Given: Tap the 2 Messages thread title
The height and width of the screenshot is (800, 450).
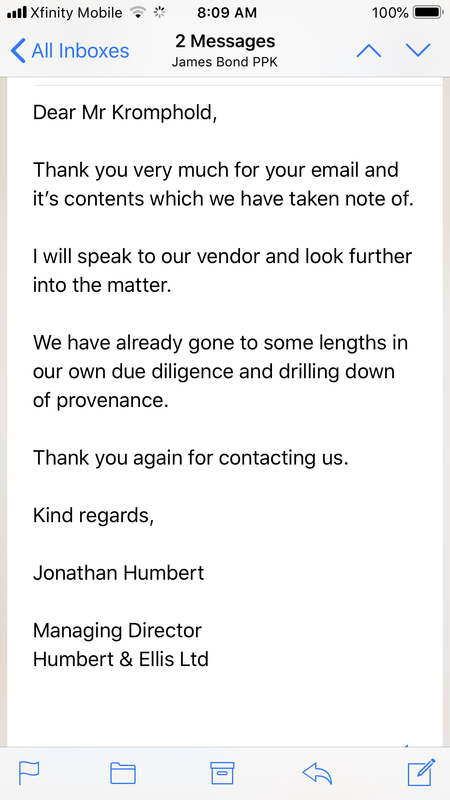Looking at the screenshot, I should pos(225,41).
